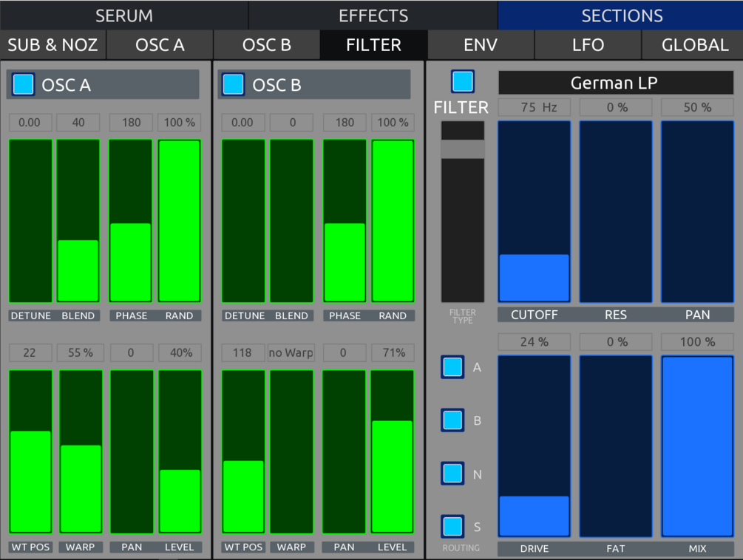
Task: Adjust the OSC B LEVEL slider
Action: [393, 451]
